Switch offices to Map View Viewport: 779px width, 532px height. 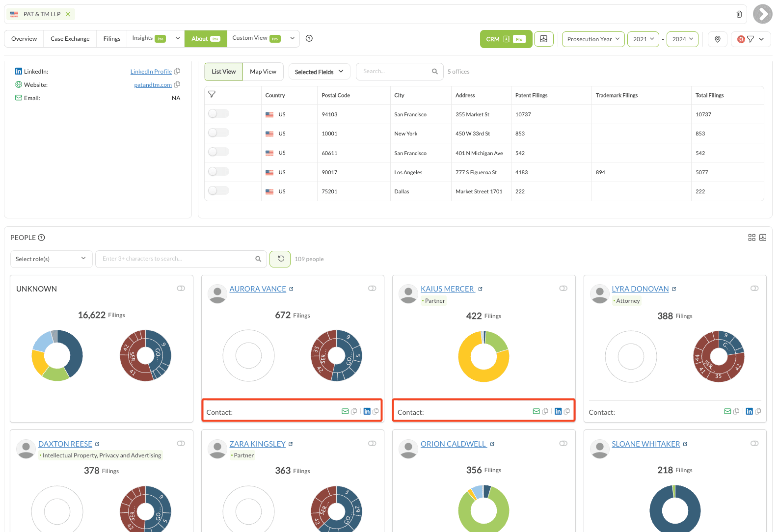pyautogui.click(x=263, y=72)
